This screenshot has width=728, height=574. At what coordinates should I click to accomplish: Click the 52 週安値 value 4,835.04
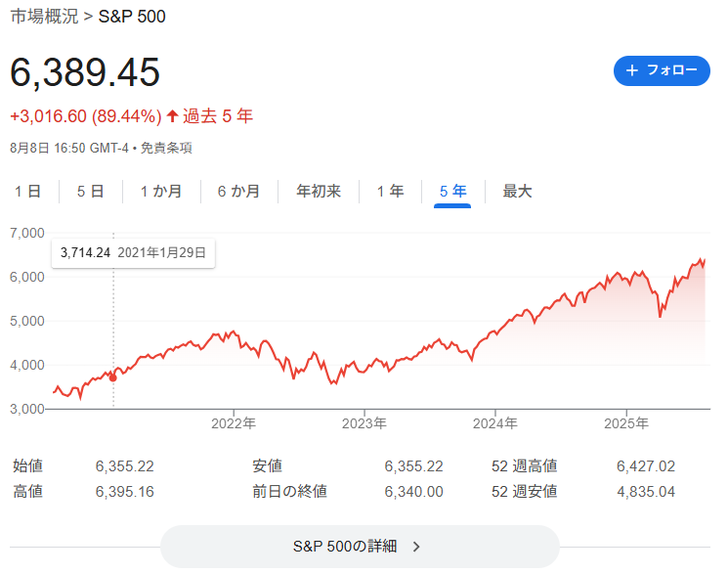point(646,491)
